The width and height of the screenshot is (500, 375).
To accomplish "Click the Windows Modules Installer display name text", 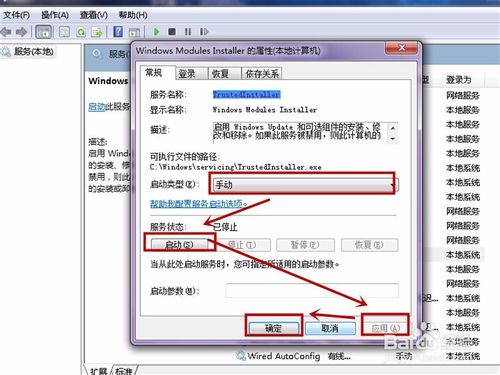I will [265, 110].
